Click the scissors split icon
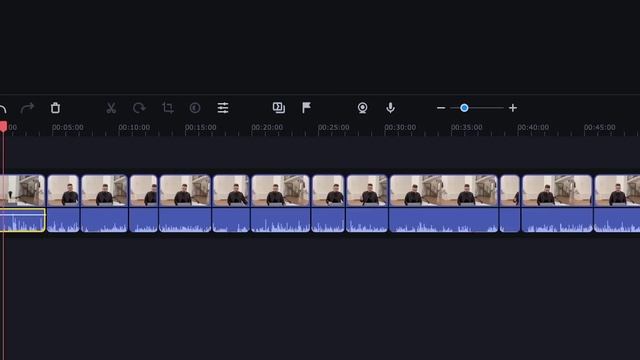Viewport: 640px width, 360px height. [x=111, y=108]
